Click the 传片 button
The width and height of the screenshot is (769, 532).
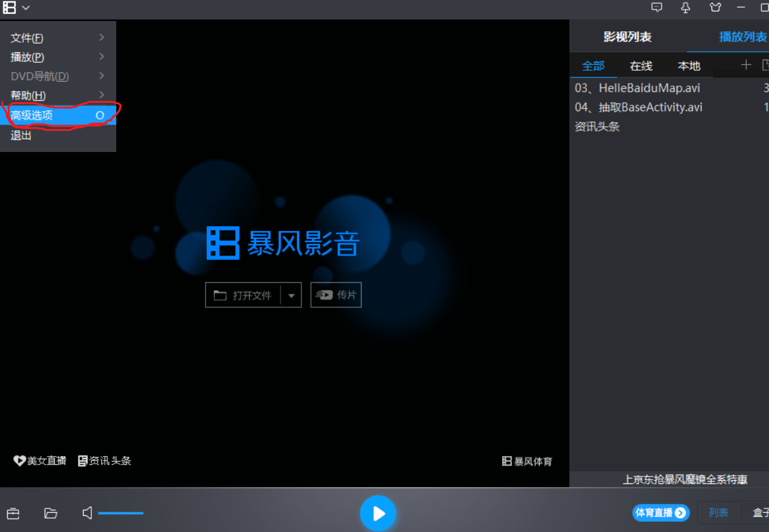(x=336, y=295)
